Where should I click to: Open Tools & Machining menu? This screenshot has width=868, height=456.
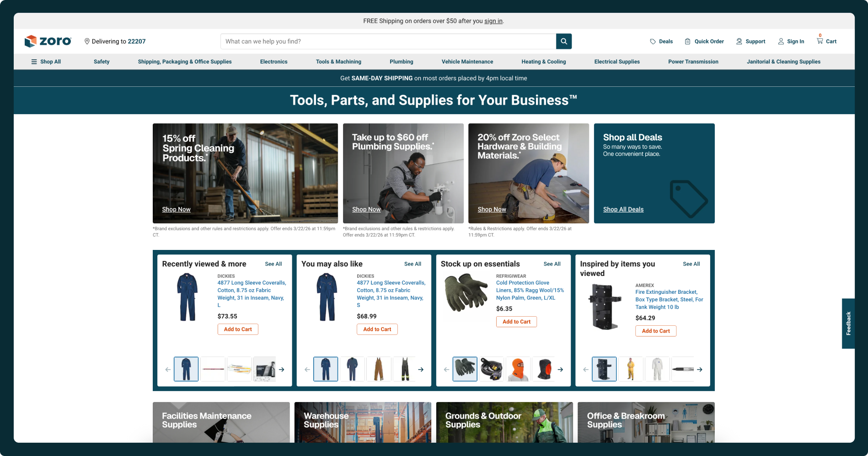coord(338,62)
